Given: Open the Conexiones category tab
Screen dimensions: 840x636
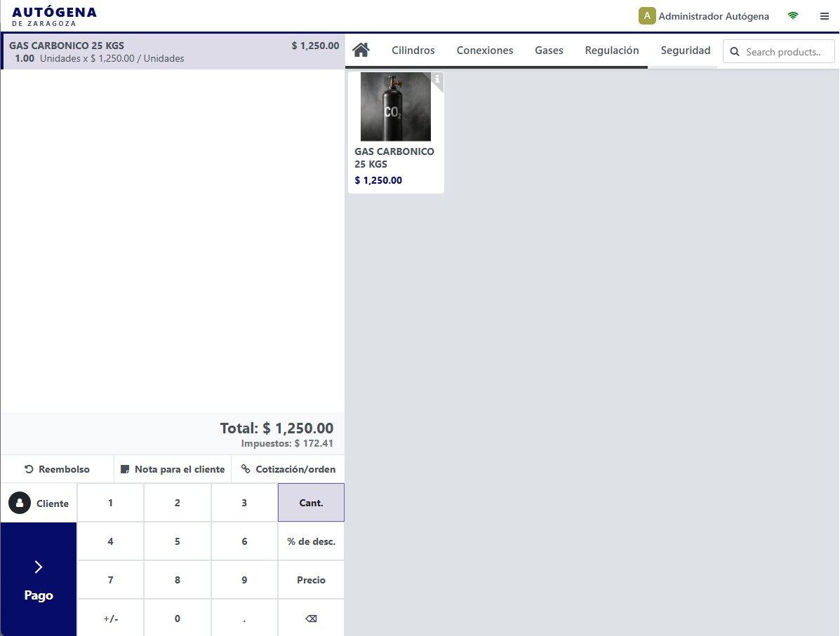Looking at the screenshot, I should (485, 50).
